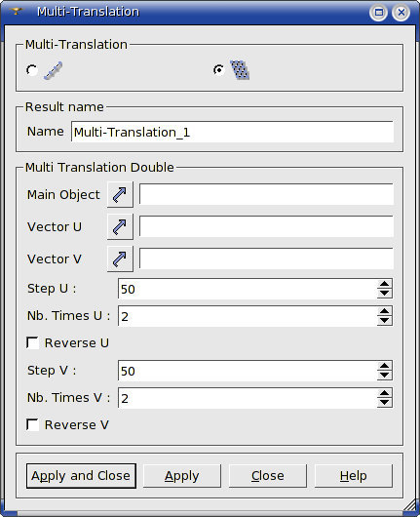Click the Main Object selection arrow button
420x517 pixels.
(120, 194)
